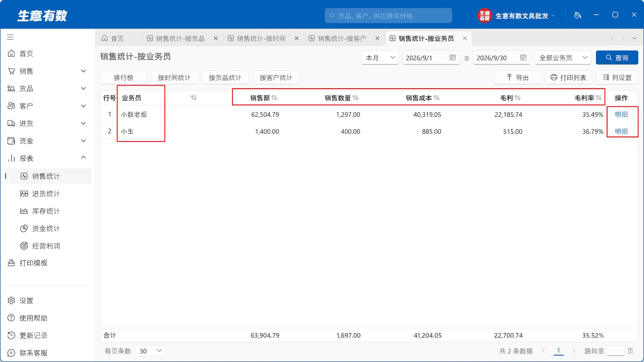Click the theme skin icon in title bar
Viewport: 644px width, 362px height.
(578, 15)
